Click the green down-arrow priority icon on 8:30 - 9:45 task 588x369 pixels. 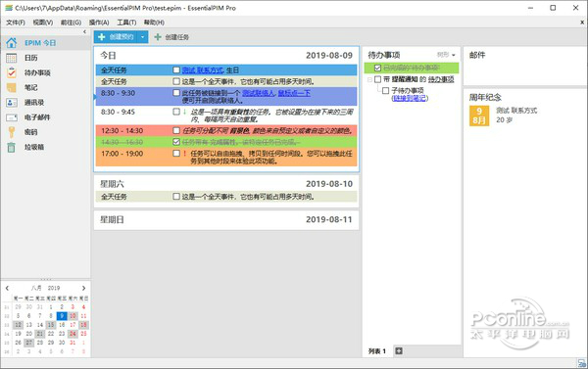tap(184, 112)
